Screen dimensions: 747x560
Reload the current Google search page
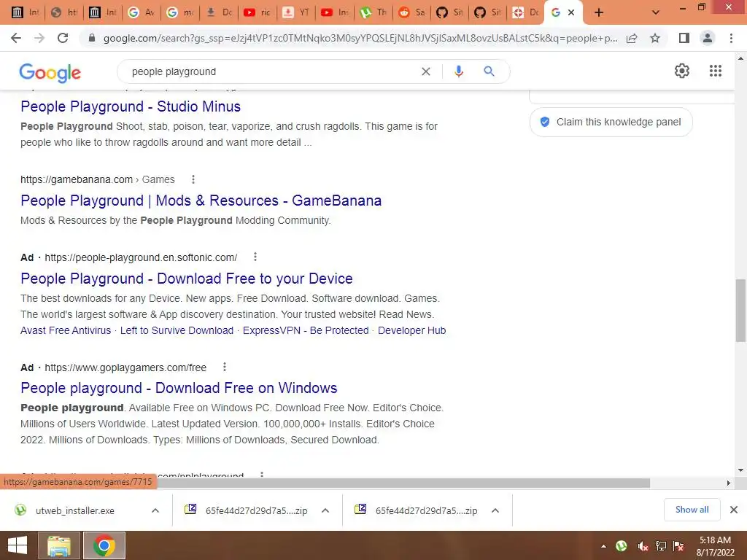click(63, 38)
